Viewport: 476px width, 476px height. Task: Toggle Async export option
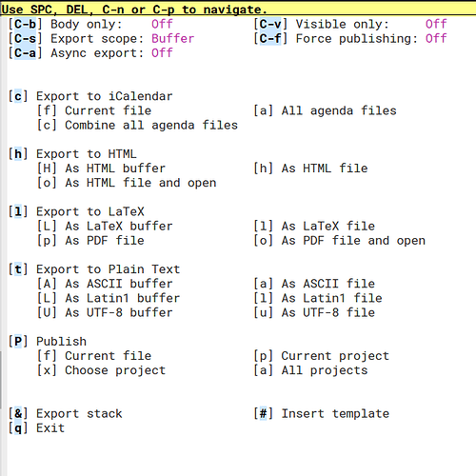click(x=90, y=53)
